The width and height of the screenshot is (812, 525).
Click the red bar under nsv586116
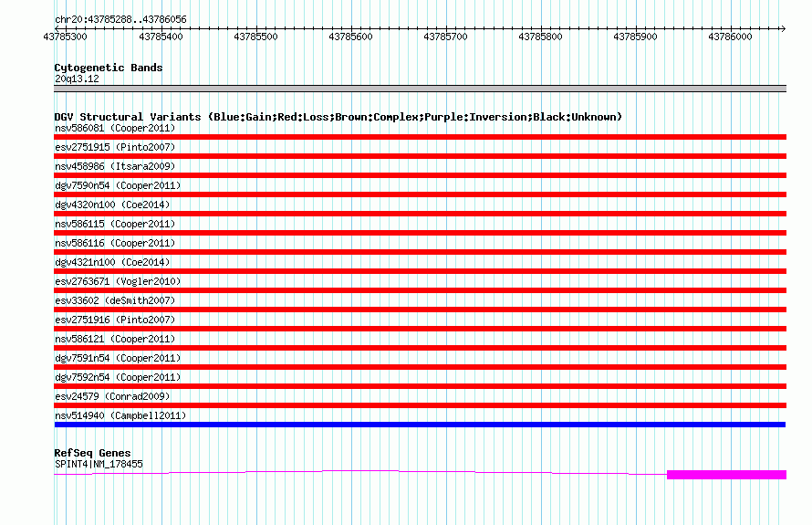point(420,252)
